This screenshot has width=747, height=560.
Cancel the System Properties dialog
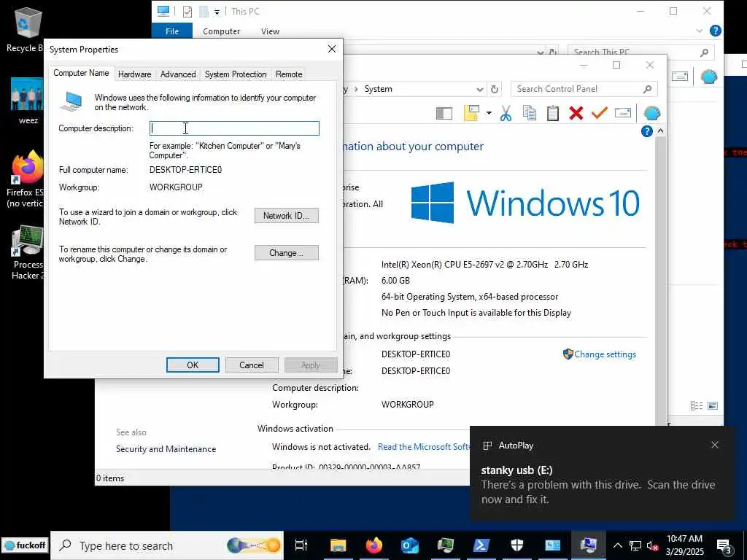coord(252,365)
